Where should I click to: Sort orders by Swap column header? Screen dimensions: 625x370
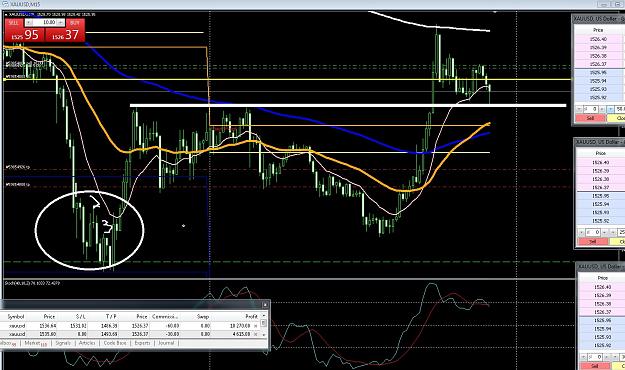pyautogui.click(x=203, y=317)
